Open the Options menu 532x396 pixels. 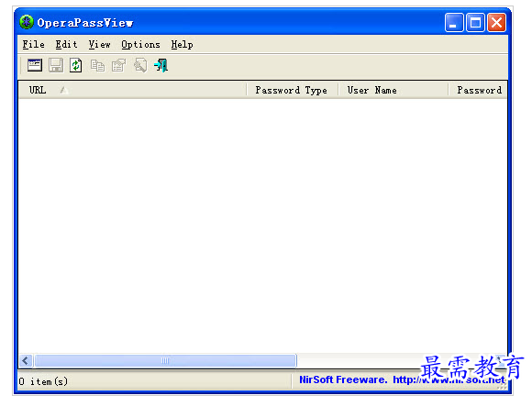(140, 44)
